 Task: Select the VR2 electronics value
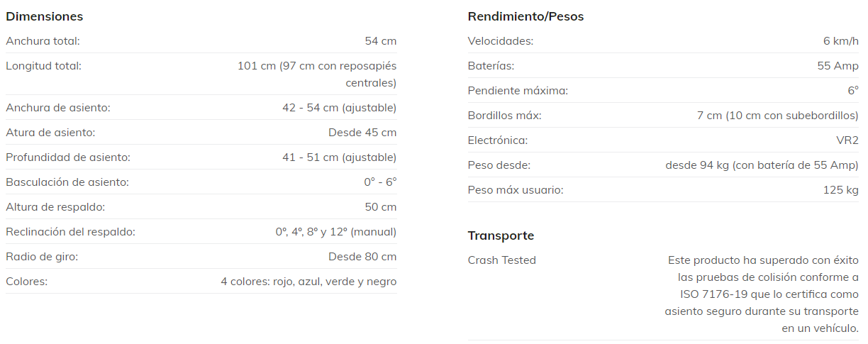point(847,140)
